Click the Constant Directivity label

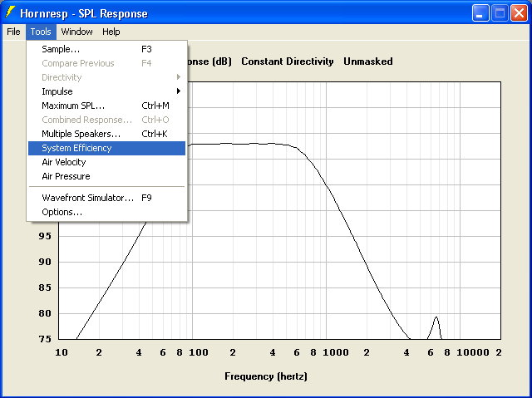click(x=288, y=61)
